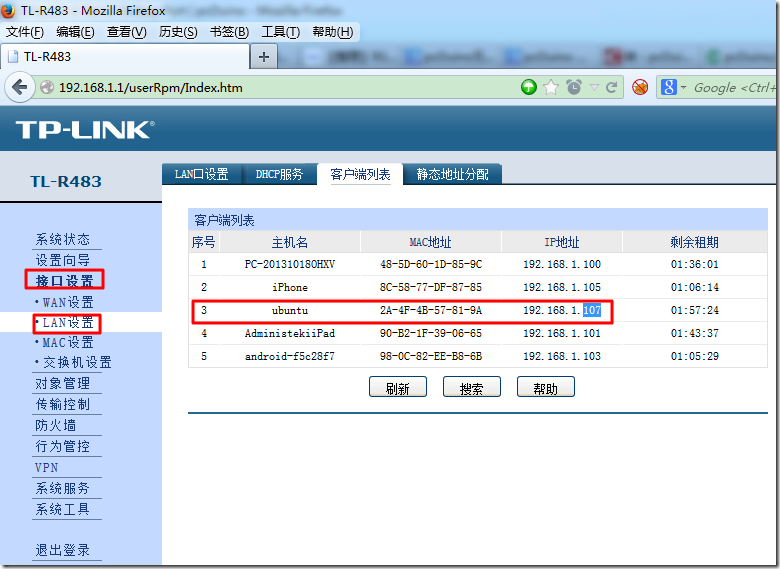Image resolution: width=780 pixels, height=569 pixels.
Task: Open the 工具(T) menu
Action: click(x=281, y=32)
